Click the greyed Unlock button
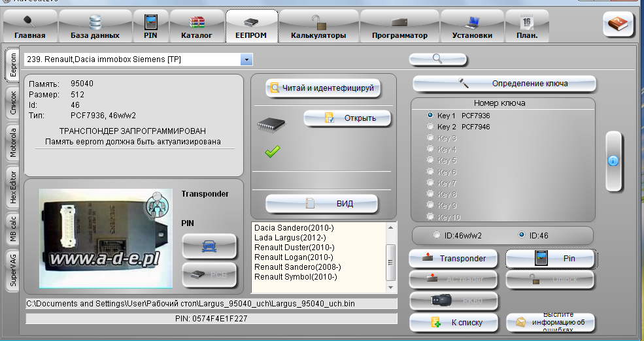 550,280
